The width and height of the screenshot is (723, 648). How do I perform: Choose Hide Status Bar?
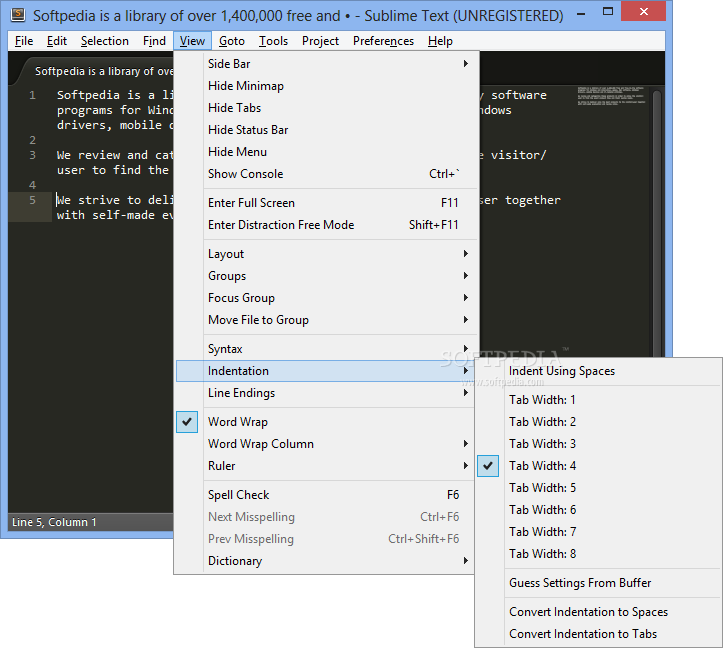326,130
